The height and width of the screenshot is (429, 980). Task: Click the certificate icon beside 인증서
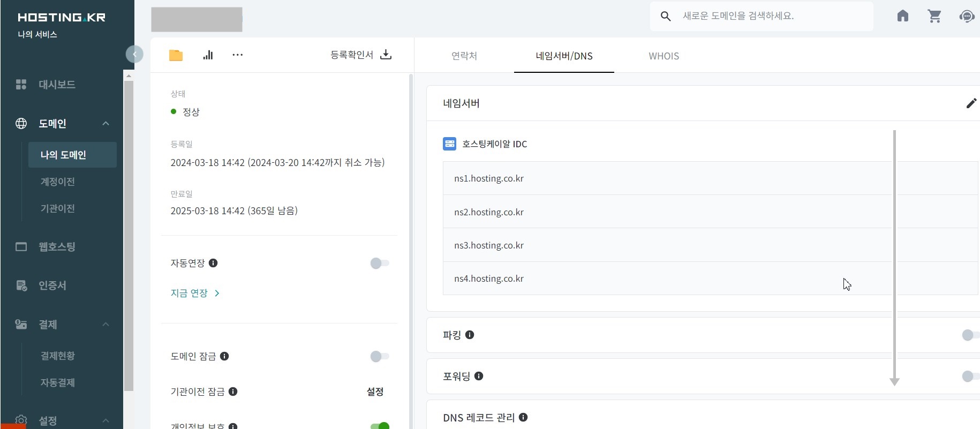click(x=21, y=285)
